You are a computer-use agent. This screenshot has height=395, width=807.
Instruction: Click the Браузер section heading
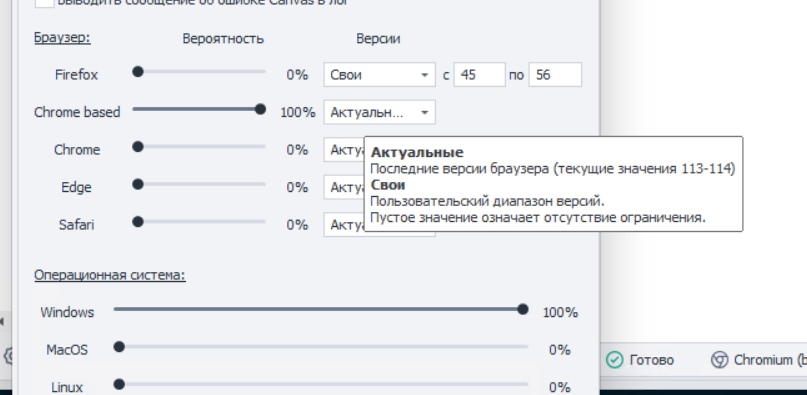coord(62,38)
